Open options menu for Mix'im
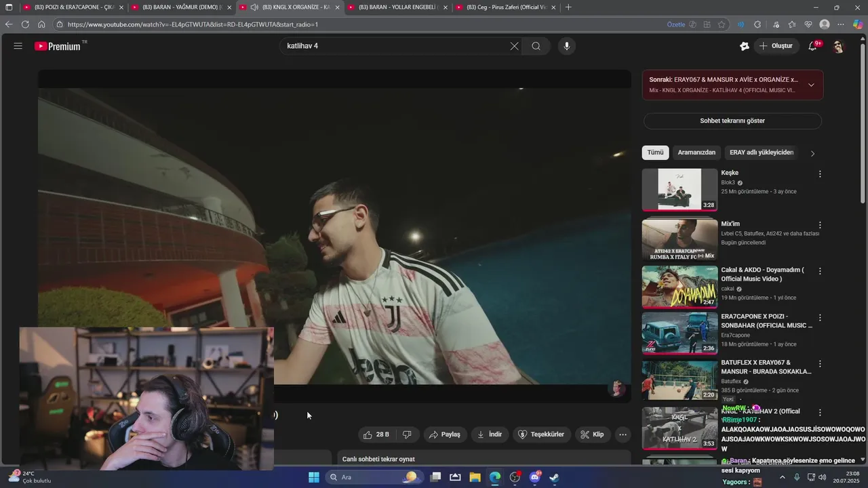868x488 pixels. pos(820,225)
